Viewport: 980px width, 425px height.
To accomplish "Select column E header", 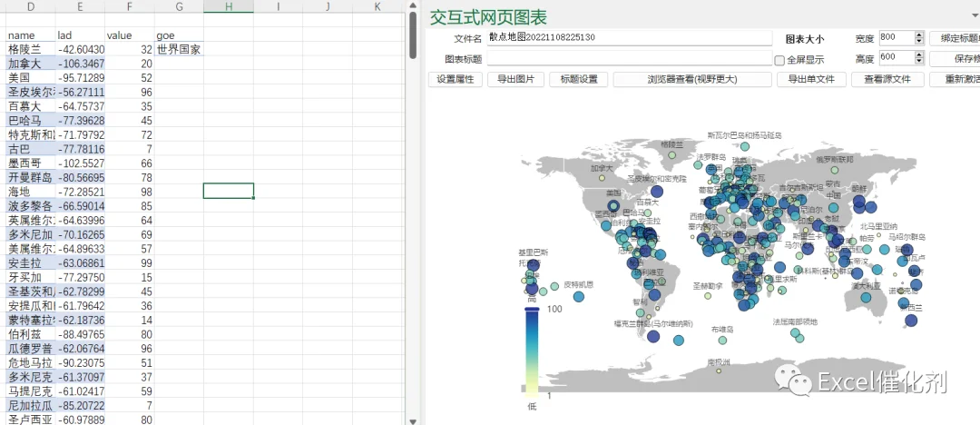I will pyautogui.click(x=80, y=6).
